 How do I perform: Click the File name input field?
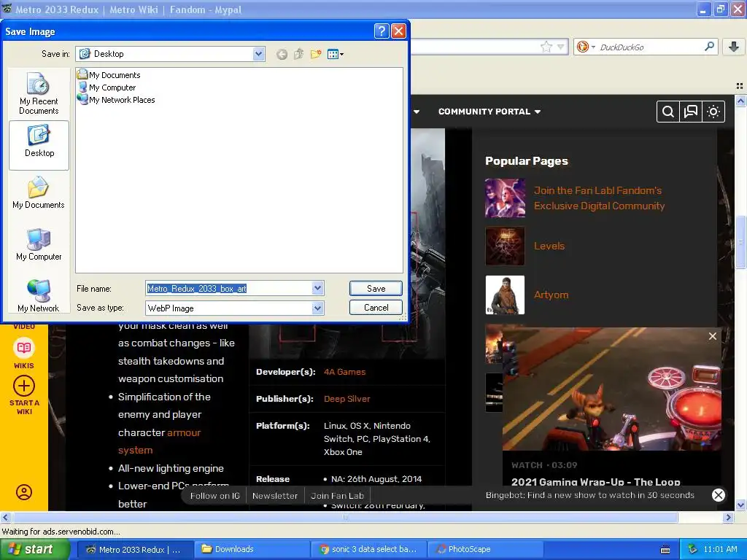click(228, 288)
